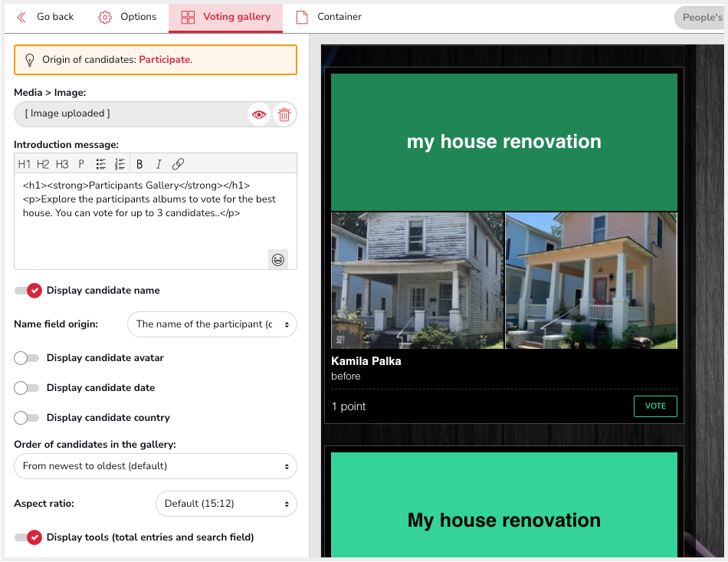Click the 'before' caption text
This screenshot has width=728, height=562.
click(x=346, y=376)
